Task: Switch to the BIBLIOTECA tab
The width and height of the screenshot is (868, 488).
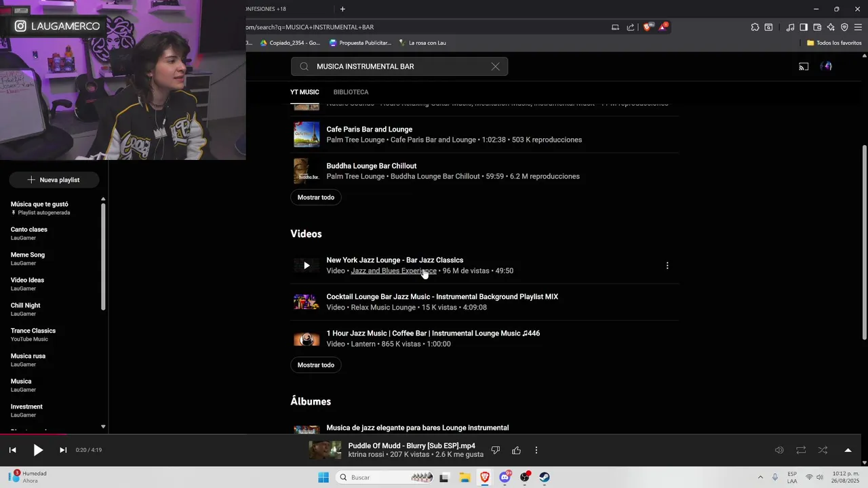Action: [x=351, y=92]
